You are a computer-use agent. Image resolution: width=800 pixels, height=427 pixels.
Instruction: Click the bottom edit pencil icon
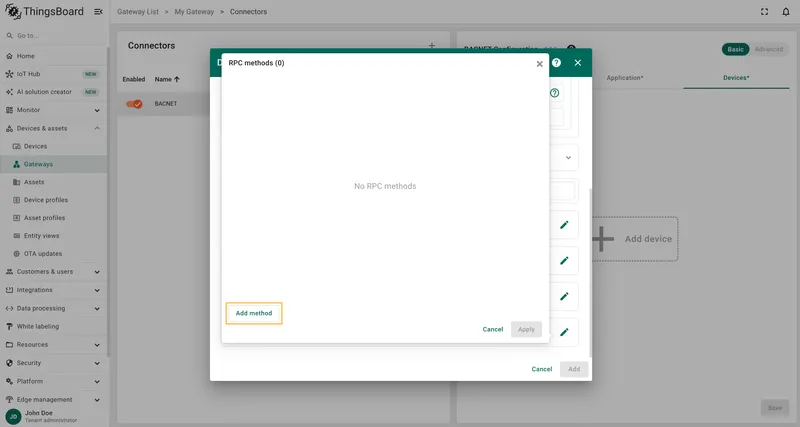pyautogui.click(x=564, y=332)
